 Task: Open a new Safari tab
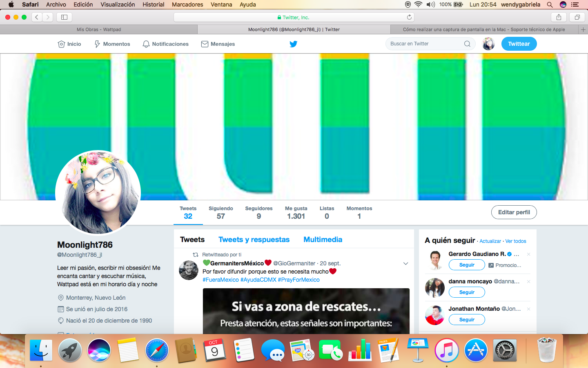pos(583,29)
